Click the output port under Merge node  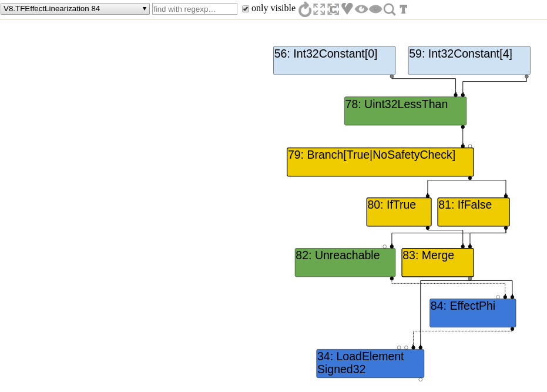[x=470, y=279]
